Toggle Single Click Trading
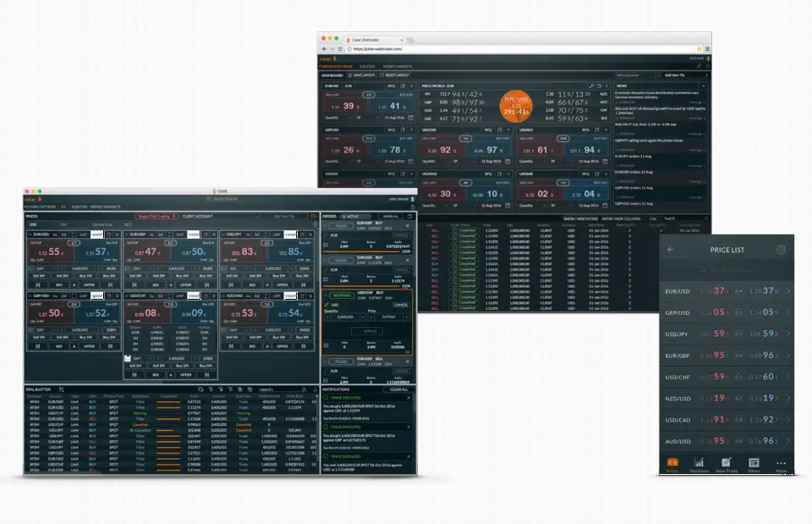Image resolution: width=812 pixels, height=524 pixels. (x=157, y=216)
